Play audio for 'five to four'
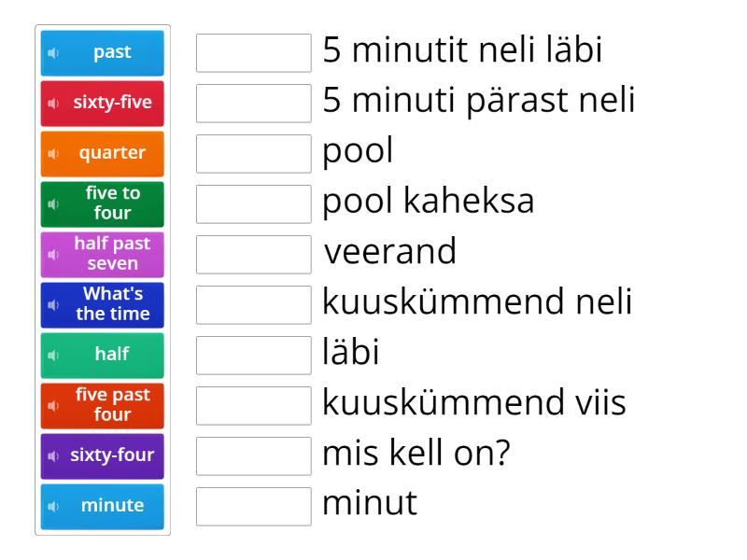Screen dimensions: 747x560 pyautogui.click(x=53, y=204)
